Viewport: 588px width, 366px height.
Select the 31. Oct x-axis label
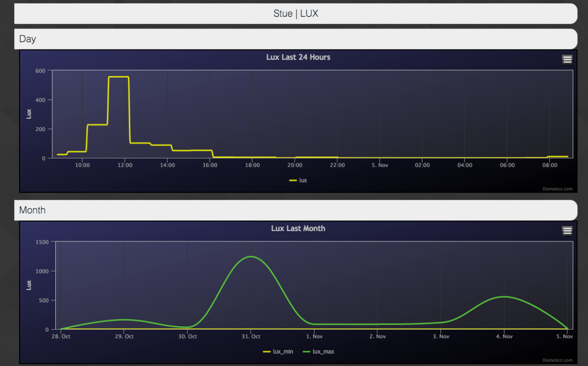coord(251,337)
